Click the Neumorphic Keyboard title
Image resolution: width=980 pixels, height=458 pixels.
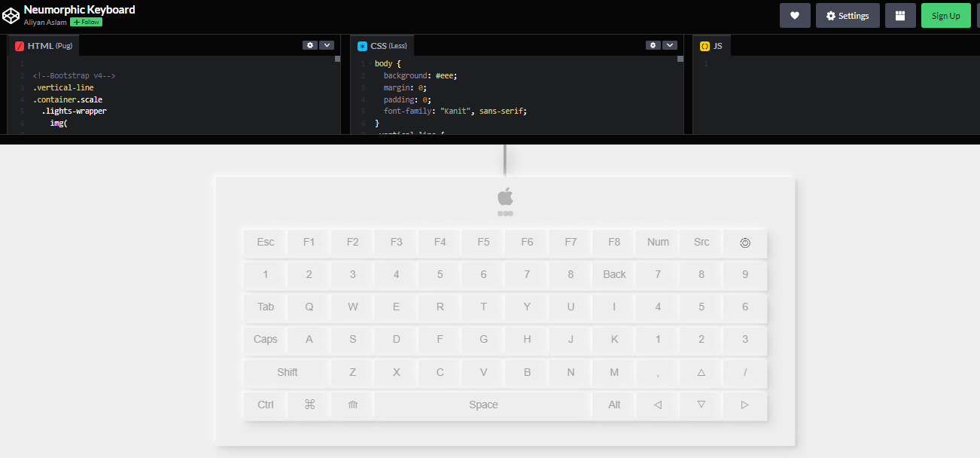(x=80, y=10)
